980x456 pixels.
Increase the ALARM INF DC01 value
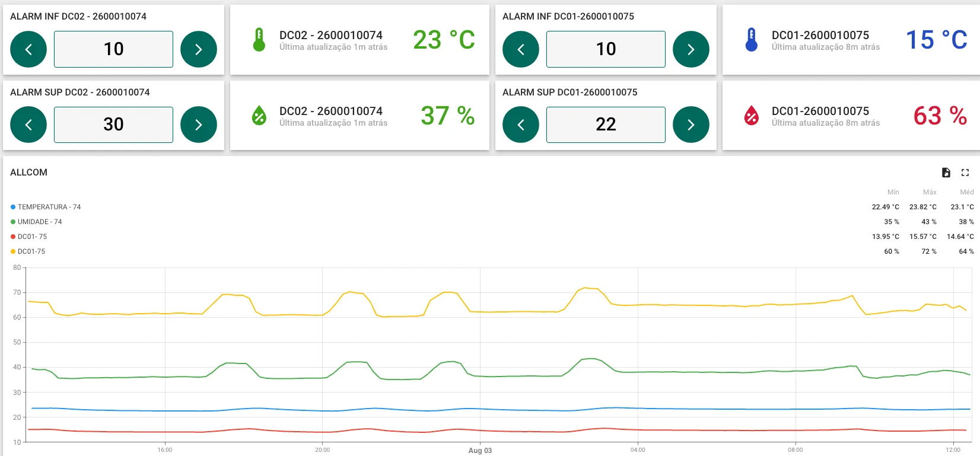pos(691,49)
